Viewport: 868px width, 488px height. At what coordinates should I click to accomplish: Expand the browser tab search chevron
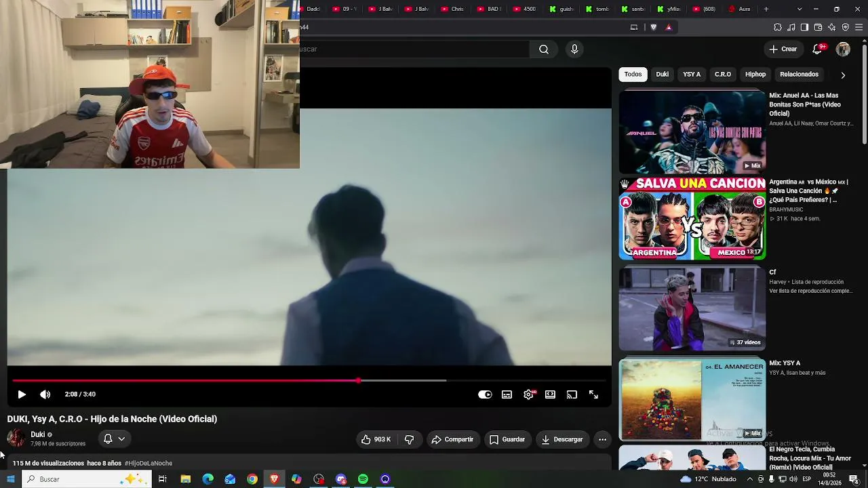click(x=800, y=9)
